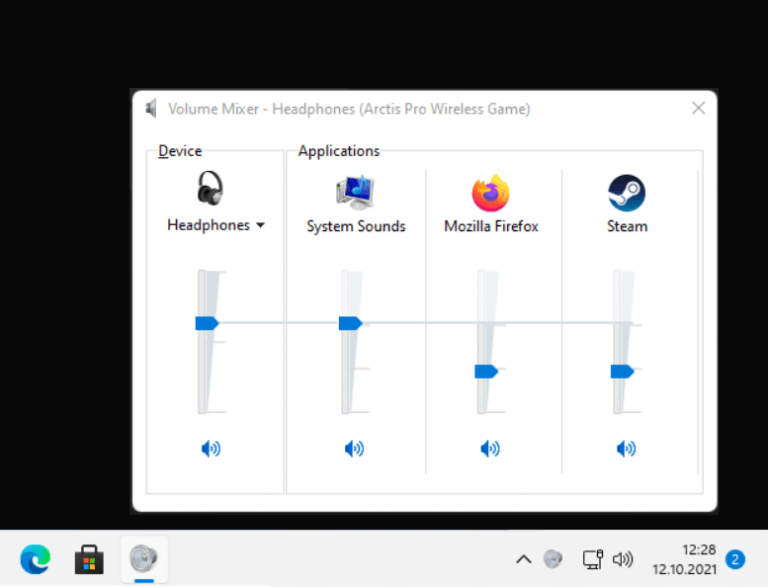Mute Steam audio

pos(626,448)
